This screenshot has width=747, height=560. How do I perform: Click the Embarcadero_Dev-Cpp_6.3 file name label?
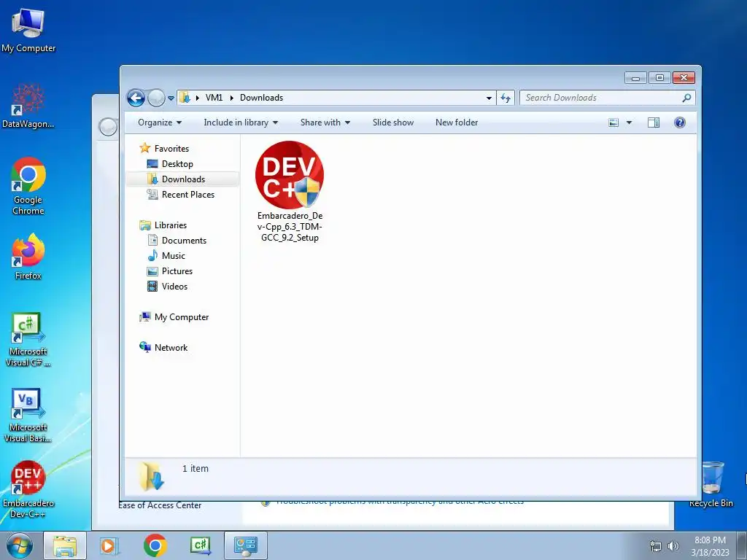coord(290,227)
